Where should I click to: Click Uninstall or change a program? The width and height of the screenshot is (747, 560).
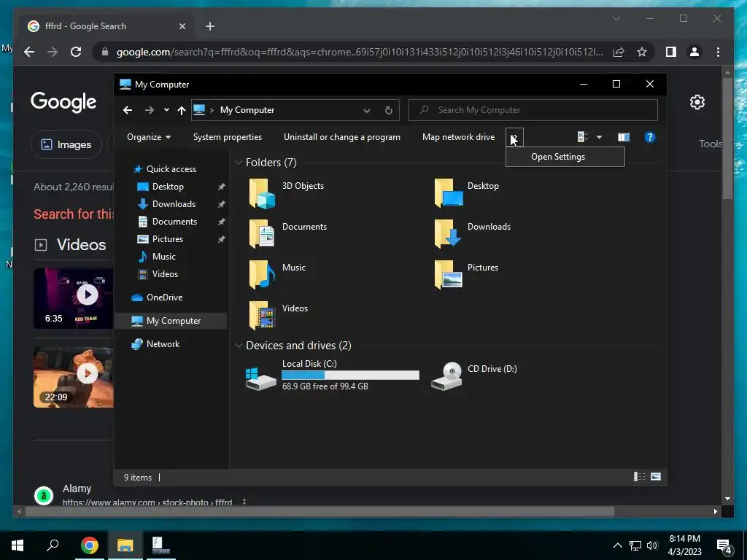pos(342,137)
